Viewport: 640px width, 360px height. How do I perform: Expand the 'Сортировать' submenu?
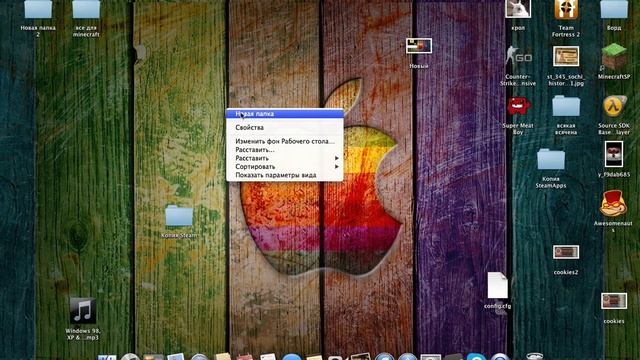click(x=284, y=167)
